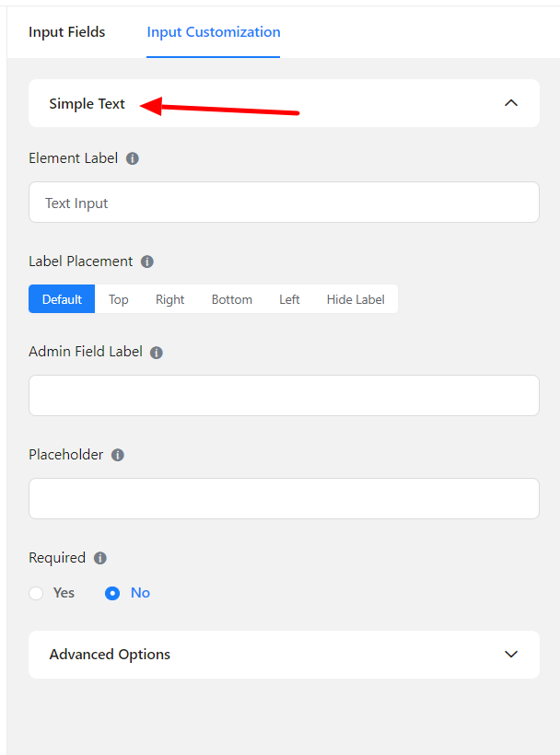
Task: Click the Admin Field Label info icon
Action: (157, 353)
